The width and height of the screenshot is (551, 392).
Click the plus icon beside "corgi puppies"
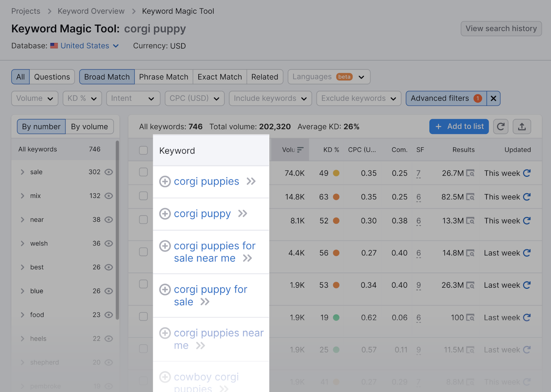pyautogui.click(x=165, y=181)
